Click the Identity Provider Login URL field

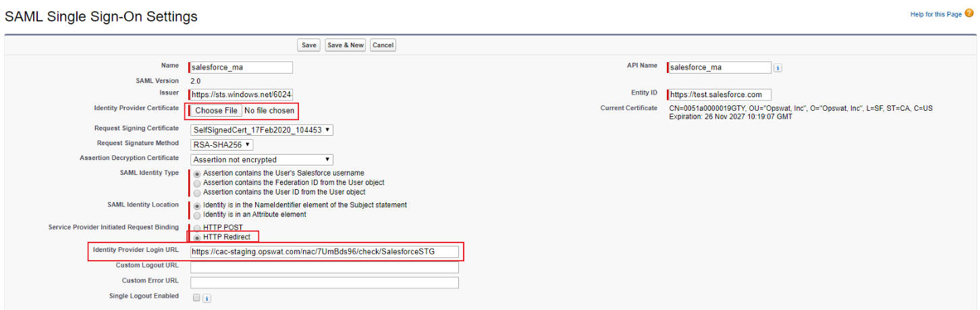tap(325, 252)
